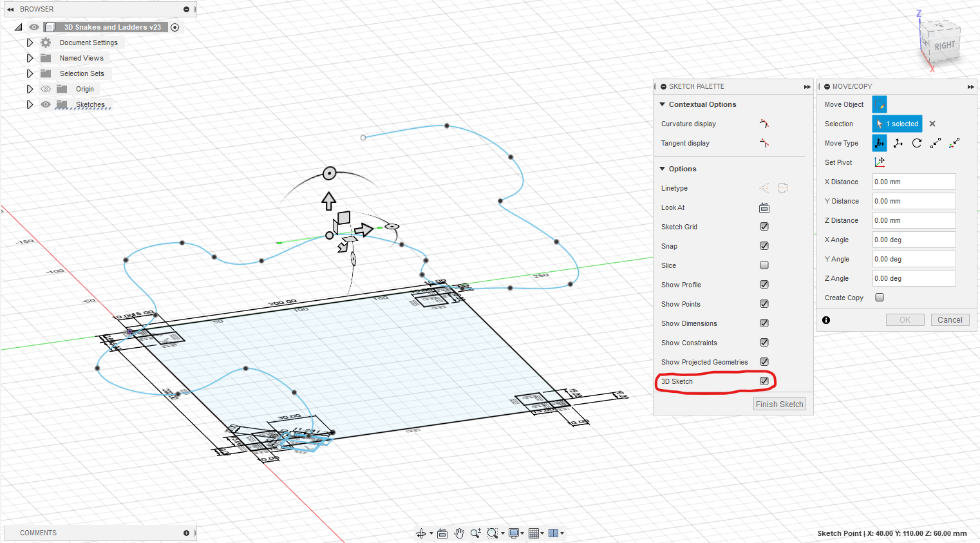Viewport: 980px width, 543px height.
Task: Clear the selection with the X icon
Action: (932, 124)
